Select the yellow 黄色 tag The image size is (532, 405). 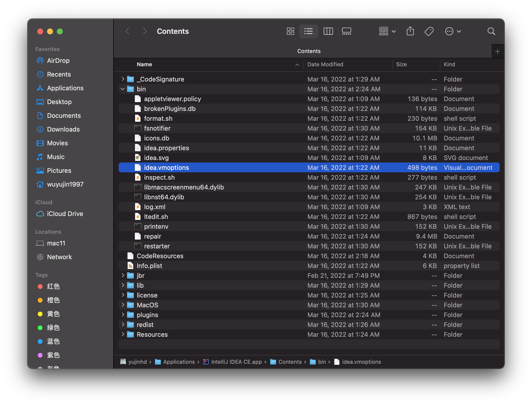(53, 314)
